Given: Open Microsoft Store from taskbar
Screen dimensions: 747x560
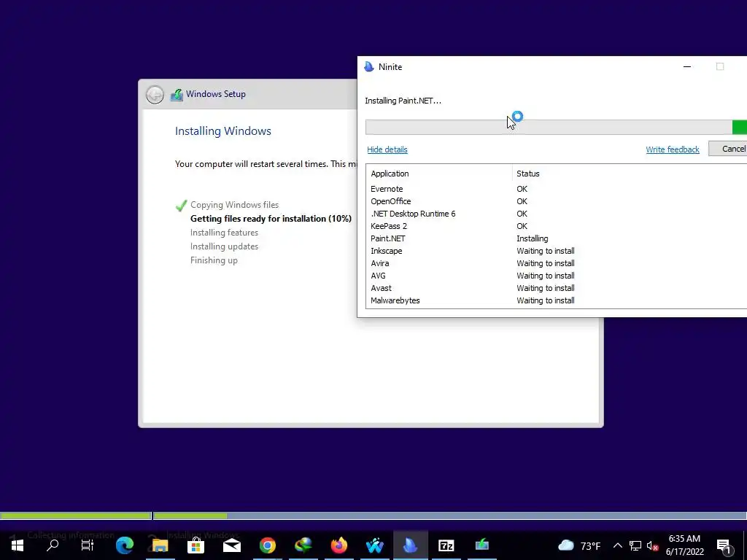Looking at the screenshot, I should 196,545.
